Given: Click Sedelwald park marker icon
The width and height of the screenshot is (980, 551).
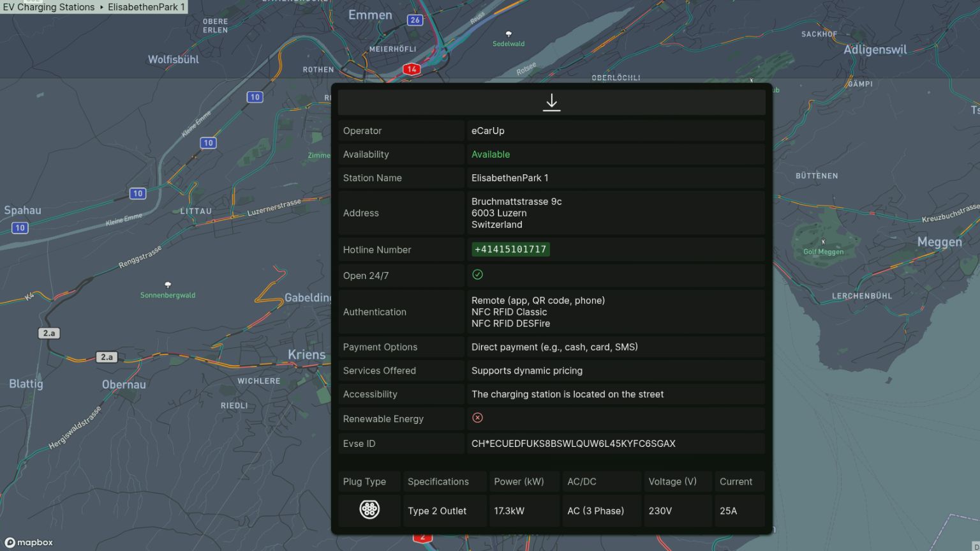Looking at the screenshot, I should pyautogui.click(x=509, y=34).
